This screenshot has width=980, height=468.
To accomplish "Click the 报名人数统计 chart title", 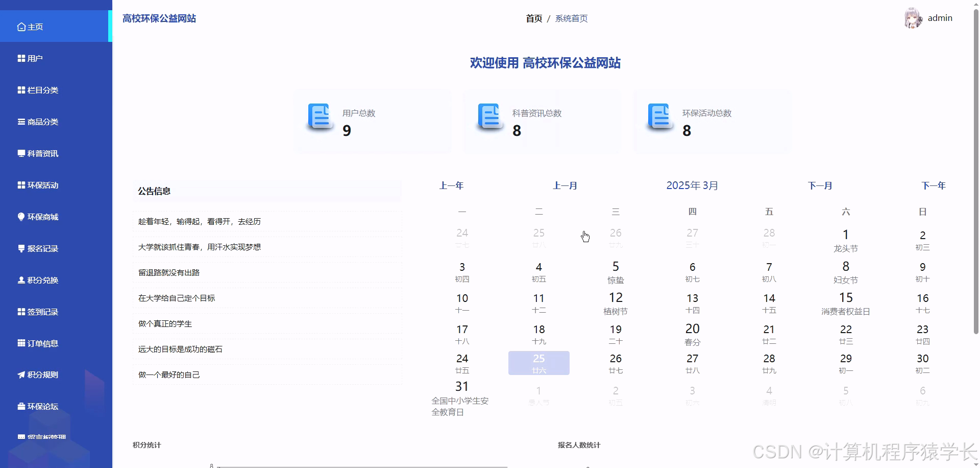I will point(579,445).
